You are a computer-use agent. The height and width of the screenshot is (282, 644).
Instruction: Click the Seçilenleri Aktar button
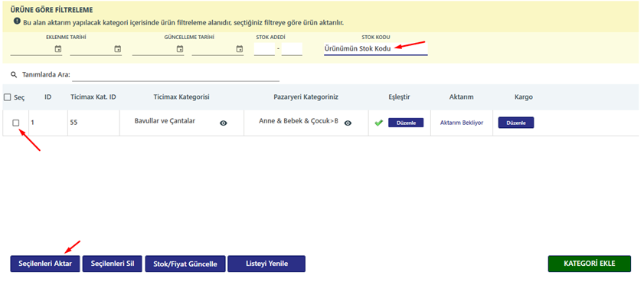(45, 264)
